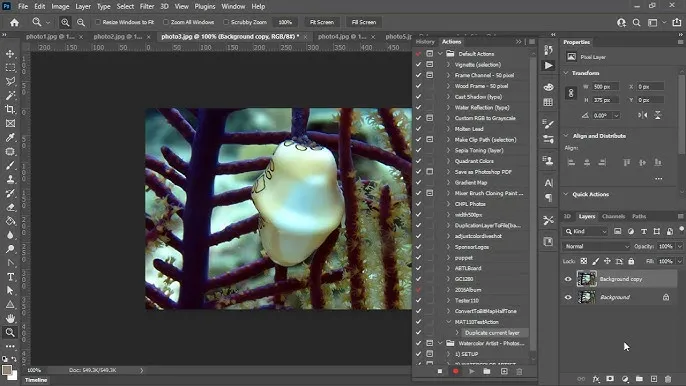
Task: Open the Layer menu
Action: [83, 7]
